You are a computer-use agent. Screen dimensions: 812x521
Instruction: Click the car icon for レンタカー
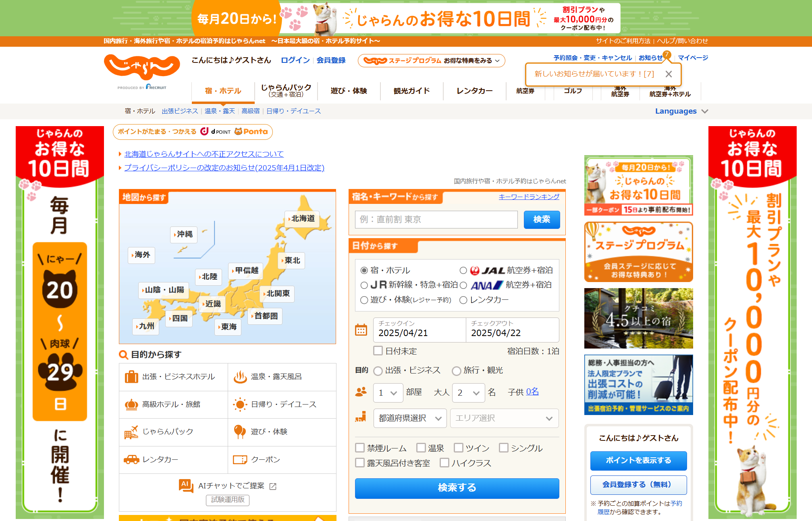coord(131,459)
